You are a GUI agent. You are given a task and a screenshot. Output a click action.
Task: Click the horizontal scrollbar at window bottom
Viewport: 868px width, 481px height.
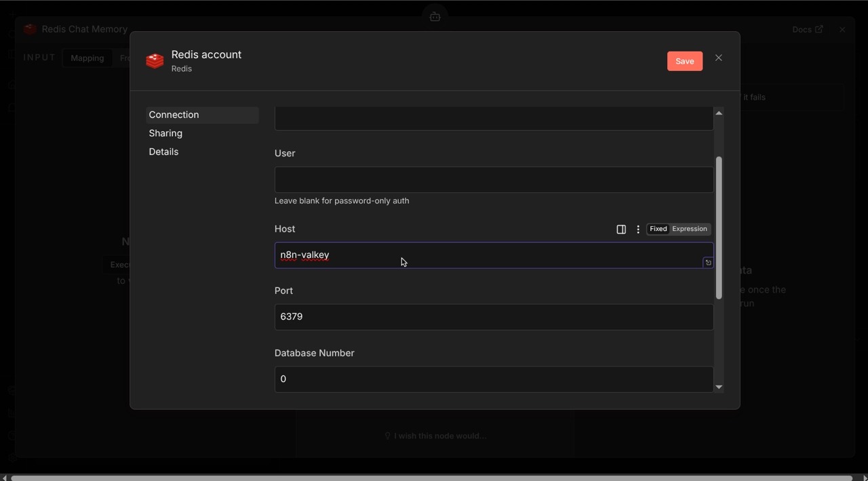click(432, 478)
